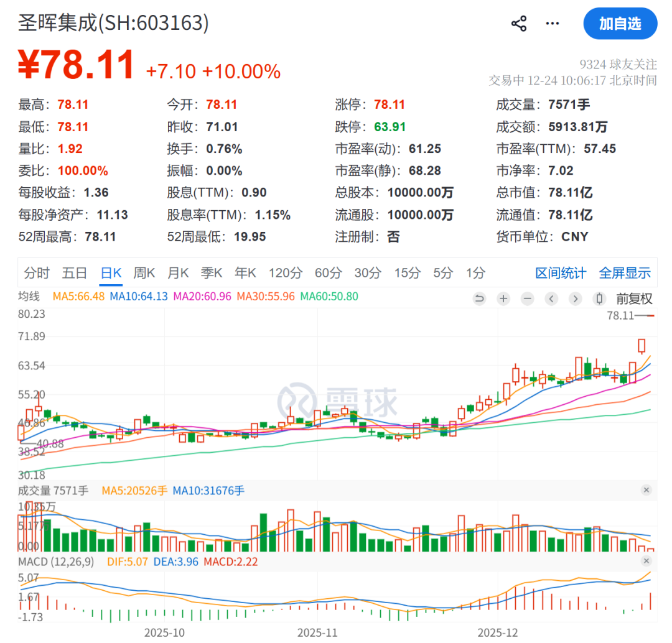
Task: Open the more options ellipsis icon
Action: point(552,23)
